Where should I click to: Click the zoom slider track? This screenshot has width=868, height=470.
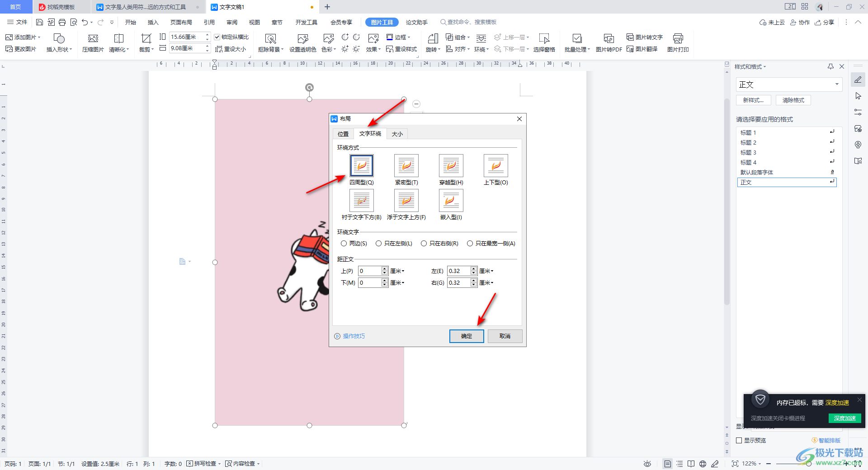(x=808, y=464)
